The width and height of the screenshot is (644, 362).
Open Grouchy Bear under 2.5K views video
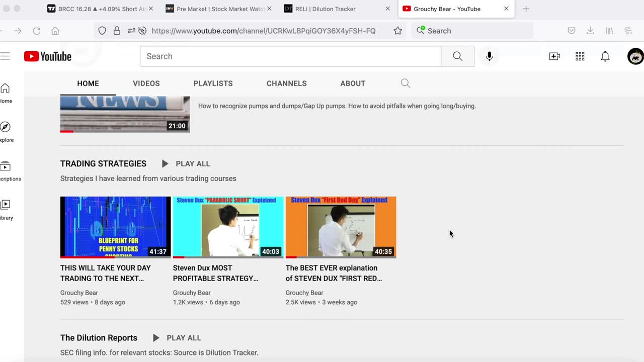pos(304,293)
